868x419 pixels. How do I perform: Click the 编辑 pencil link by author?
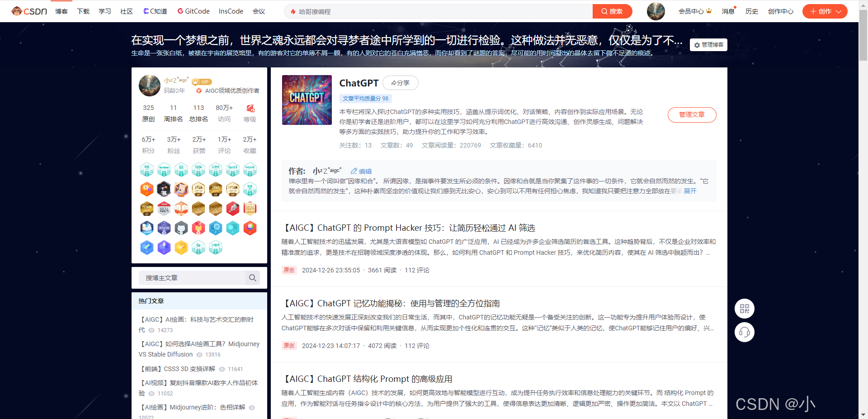click(361, 171)
